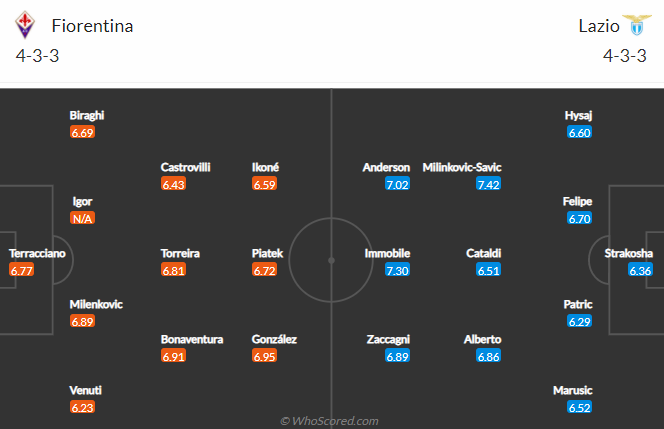Viewport: 664px width, 429px height.
Task: Select Strakosha's 6.36 rating badge
Action: pos(640,270)
